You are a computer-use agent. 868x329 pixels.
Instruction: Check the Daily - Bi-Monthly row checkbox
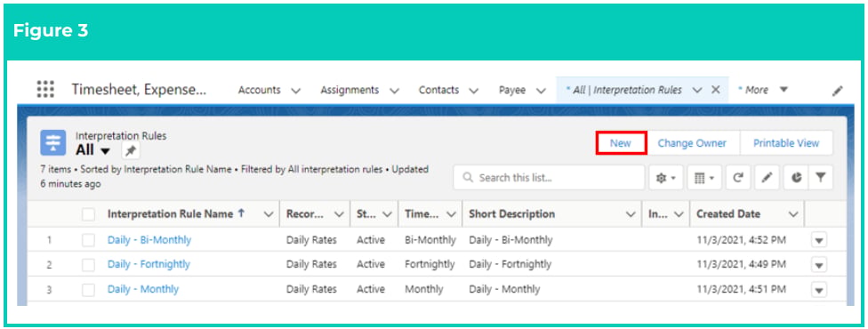click(x=89, y=240)
